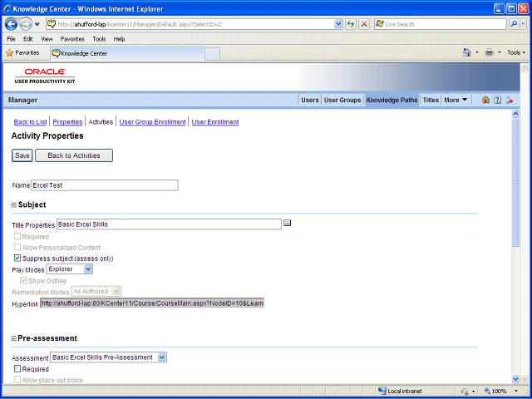Open the recent pages dropdown arrow
This screenshot has width=532, height=399.
[x=37, y=24]
